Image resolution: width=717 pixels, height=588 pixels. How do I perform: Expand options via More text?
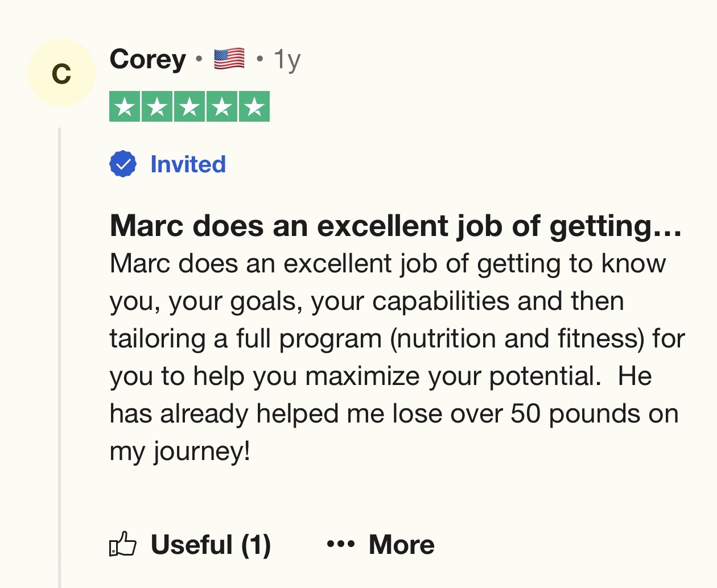point(401,544)
